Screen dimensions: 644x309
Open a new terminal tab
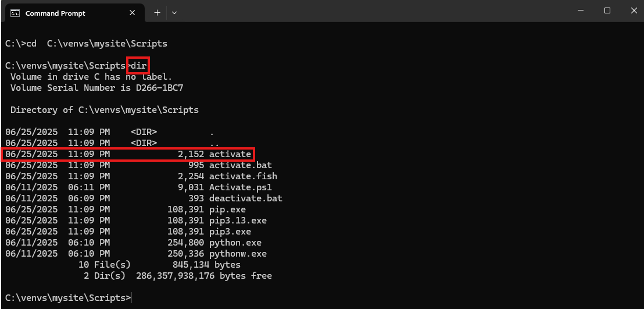[157, 13]
